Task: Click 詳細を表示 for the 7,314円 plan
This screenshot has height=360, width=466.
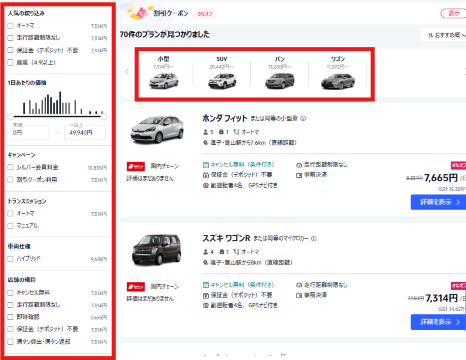Action: (438, 322)
